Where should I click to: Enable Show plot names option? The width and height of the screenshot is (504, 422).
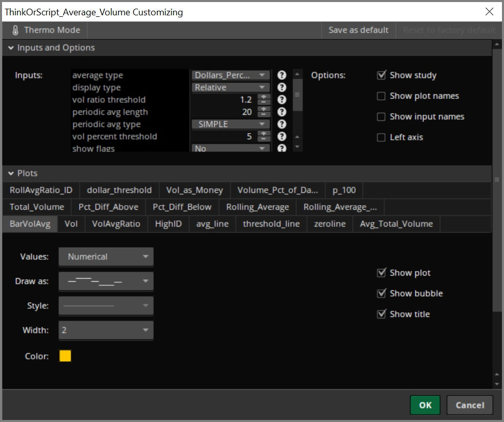381,96
